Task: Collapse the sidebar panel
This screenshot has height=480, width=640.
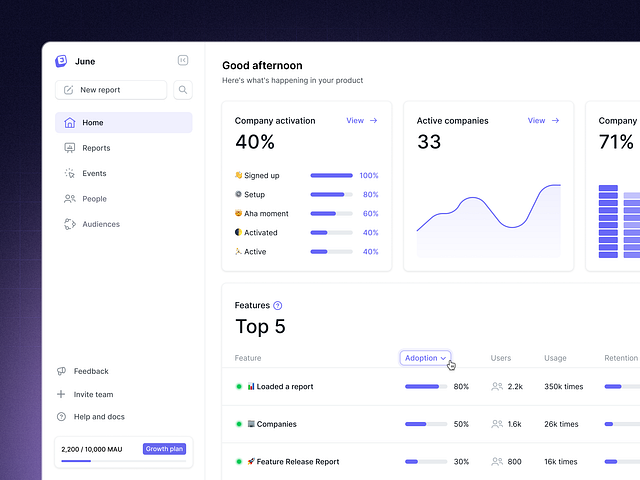Action: 182,61
